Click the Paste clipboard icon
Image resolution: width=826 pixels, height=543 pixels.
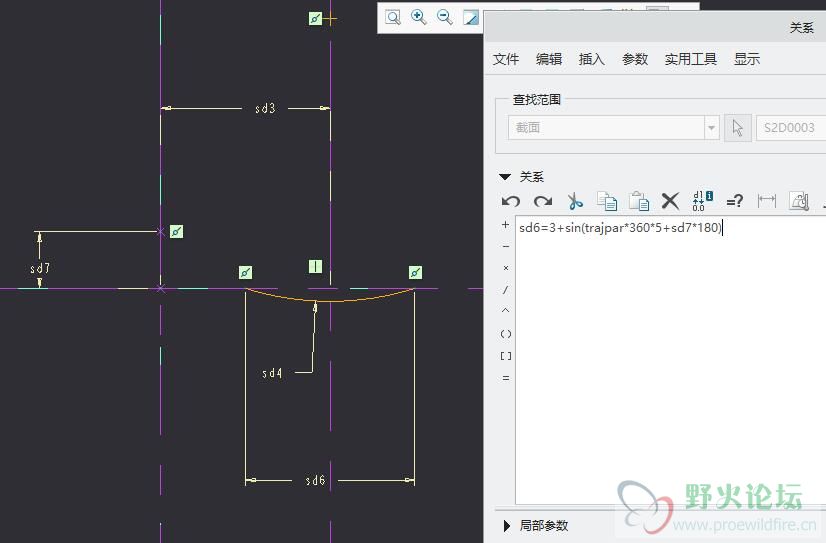[x=638, y=201]
